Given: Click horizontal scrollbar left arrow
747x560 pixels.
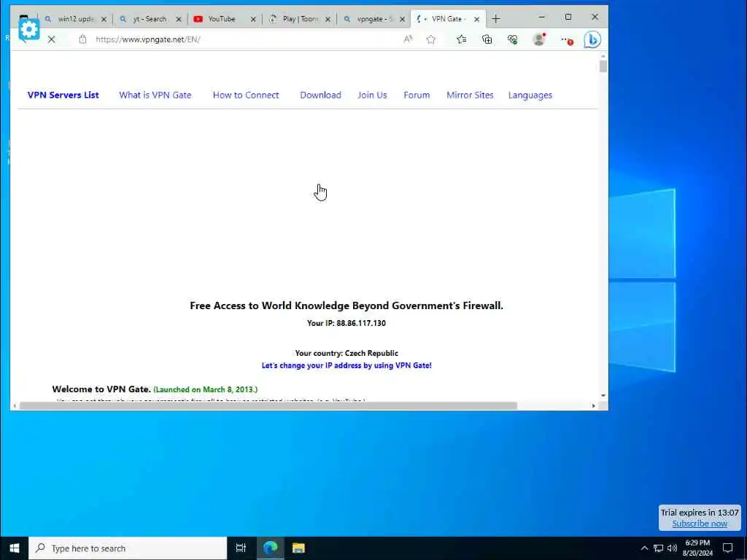Looking at the screenshot, I should pyautogui.click(x=15, y=405).
